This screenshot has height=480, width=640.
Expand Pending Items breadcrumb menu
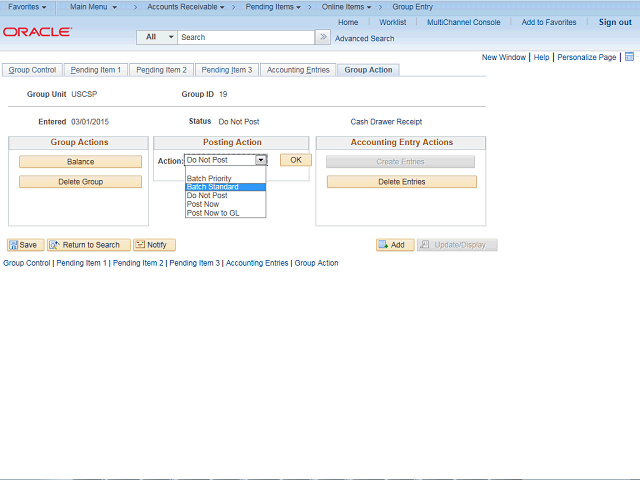(273, 7)
